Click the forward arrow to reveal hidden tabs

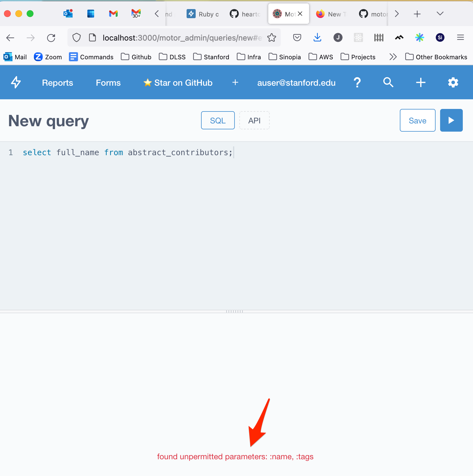pyautogui.click(x=397, y=13)
